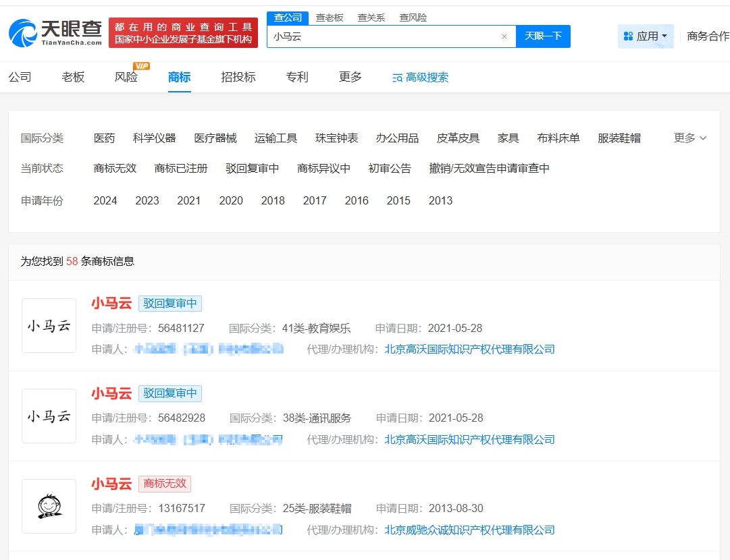Filter by 运输工具 category
Image resolution: width=730 pixels, height=560 pixels.
[x=276, y=138]
